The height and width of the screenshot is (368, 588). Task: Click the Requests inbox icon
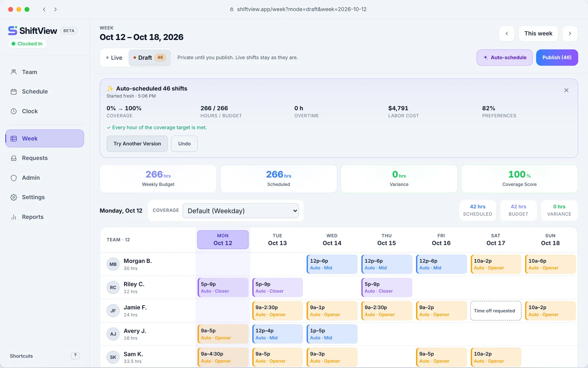14,158
